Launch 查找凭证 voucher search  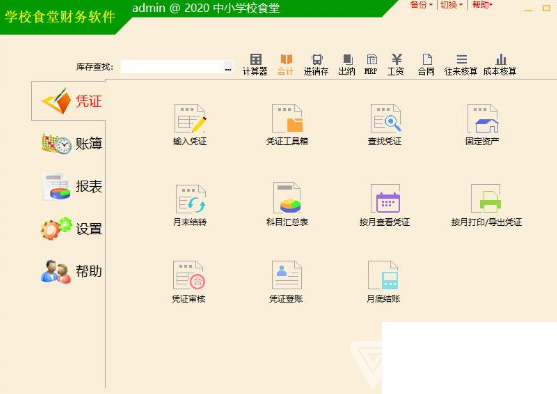coord(385,125)
